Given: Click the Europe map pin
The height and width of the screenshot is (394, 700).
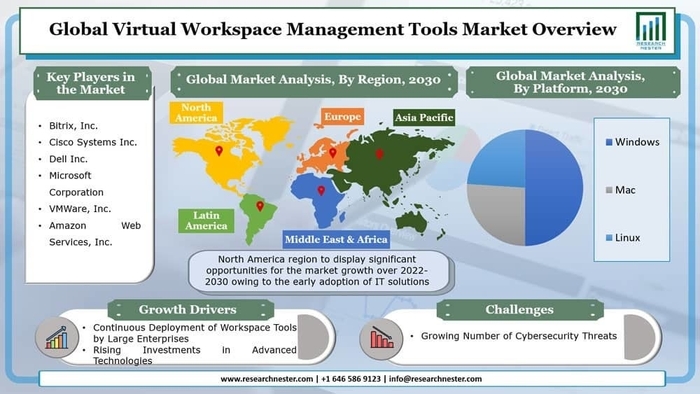Looking at the screenshot, I should point(333,153).
